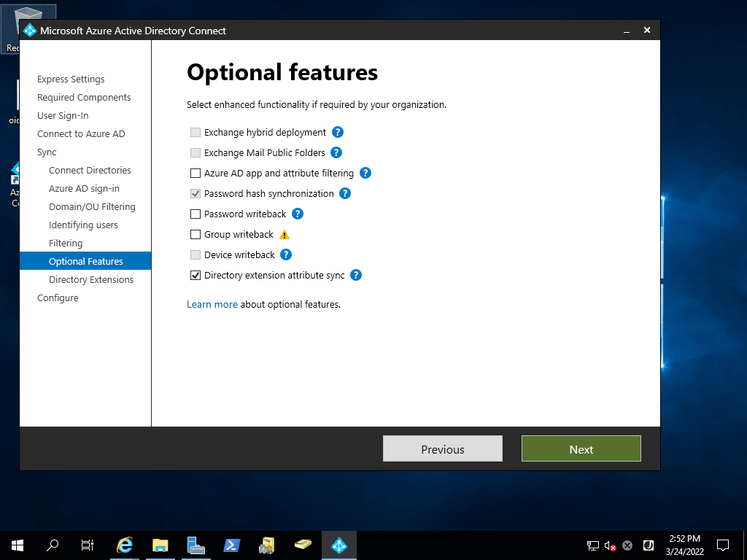Go to User Sign-In step
747x560 pixels.
pos(63,116)
